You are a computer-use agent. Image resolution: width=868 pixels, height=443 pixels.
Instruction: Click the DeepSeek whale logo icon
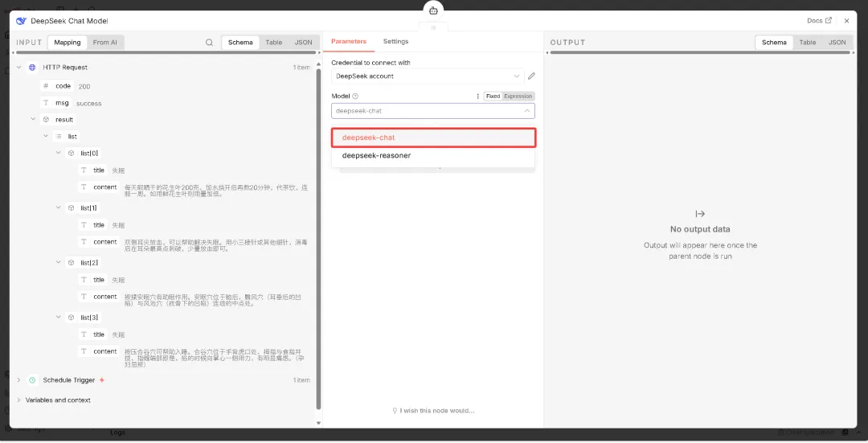click(x=21, y=21)
